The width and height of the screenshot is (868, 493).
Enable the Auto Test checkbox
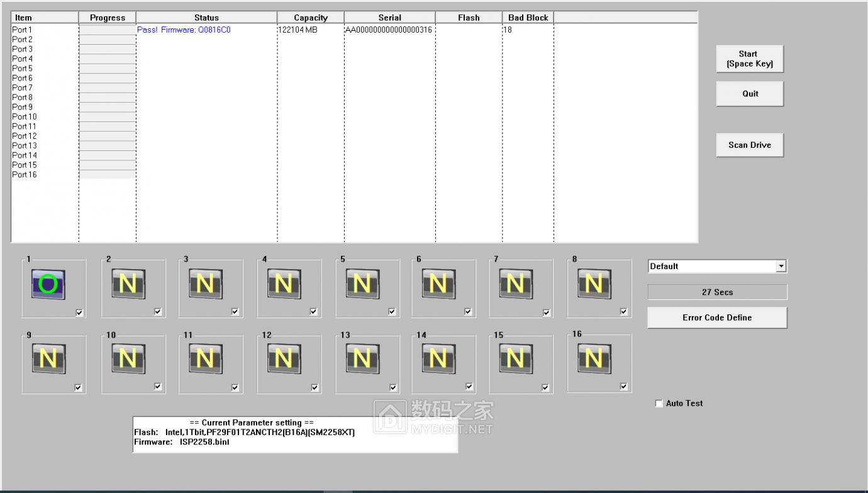point(659,403)
